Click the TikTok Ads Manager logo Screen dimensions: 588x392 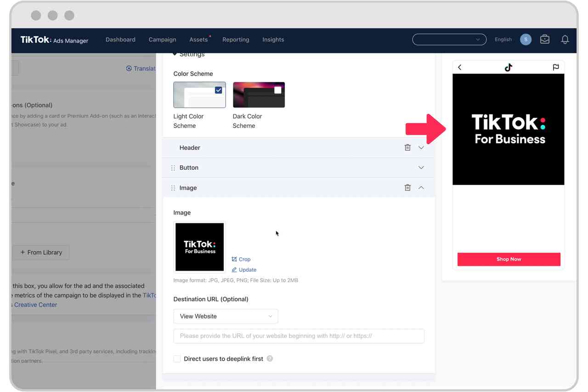[54, 40]
